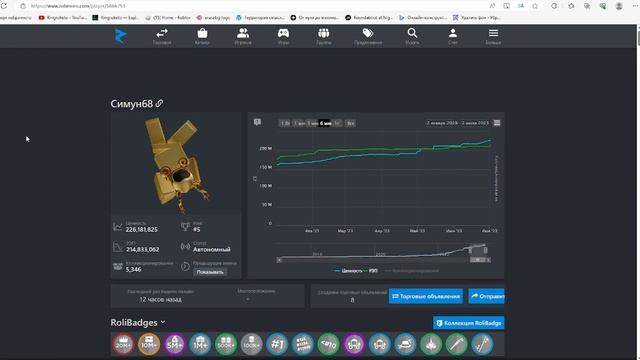
Task: Select the 1-year chart range button
Action: [x=337, y=123]
